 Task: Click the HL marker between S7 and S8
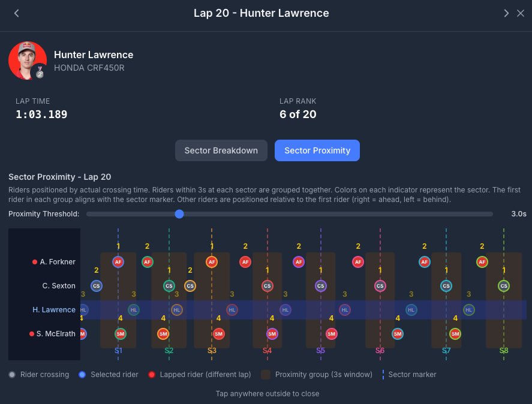[468, 310]
